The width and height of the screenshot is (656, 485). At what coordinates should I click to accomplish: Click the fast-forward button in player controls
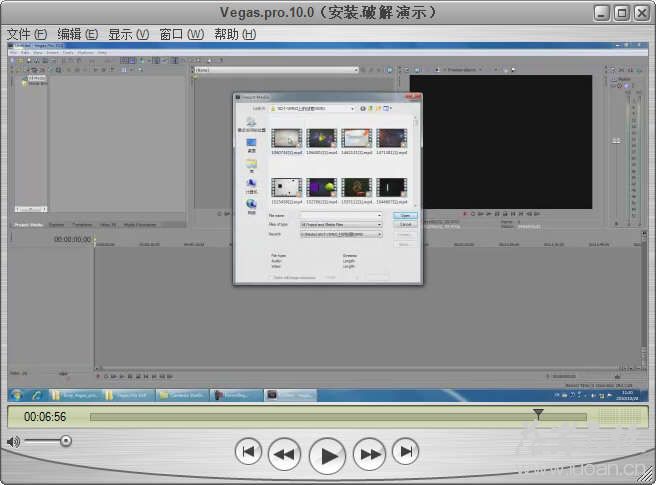coord(369,454)
